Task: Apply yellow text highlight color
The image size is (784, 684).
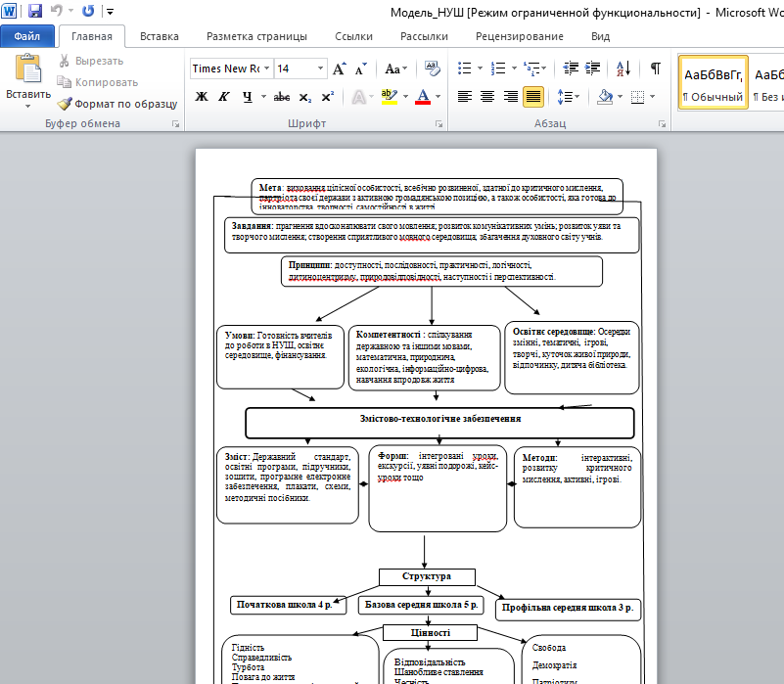Action: pyautogui.click(x=389, y=97)
